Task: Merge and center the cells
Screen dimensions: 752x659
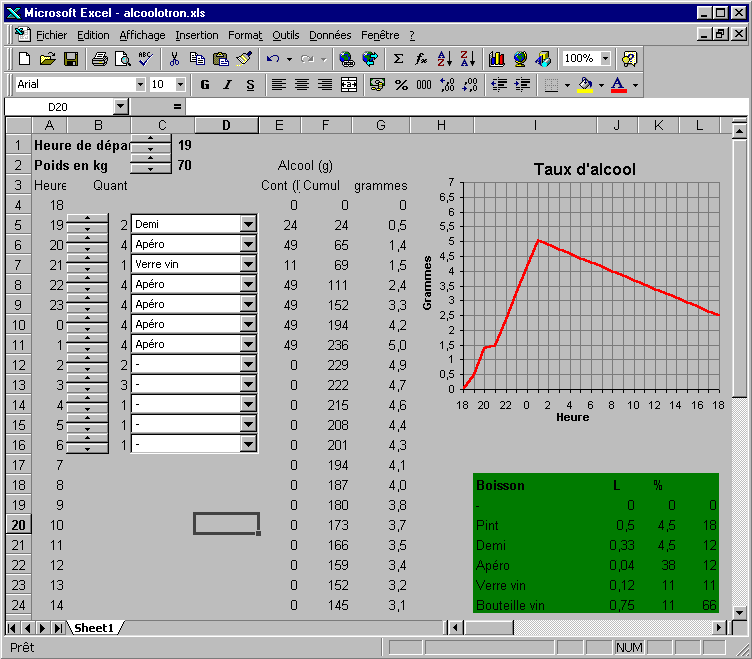Action: click(349, 85)
